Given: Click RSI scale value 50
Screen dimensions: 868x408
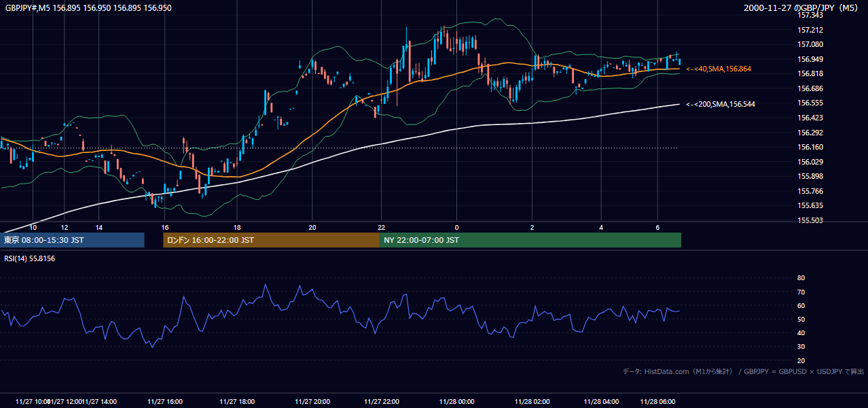Looking at the screenshot, I should (x=801, y=319).
